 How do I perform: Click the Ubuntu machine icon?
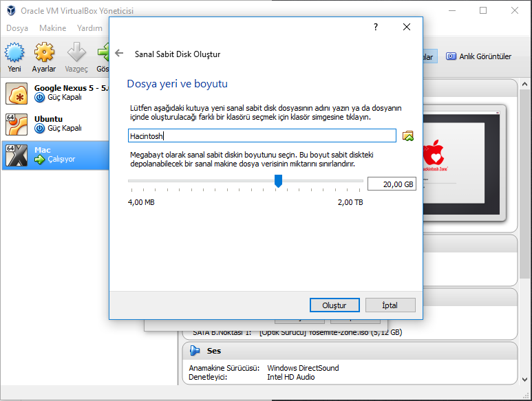(17, 124)
